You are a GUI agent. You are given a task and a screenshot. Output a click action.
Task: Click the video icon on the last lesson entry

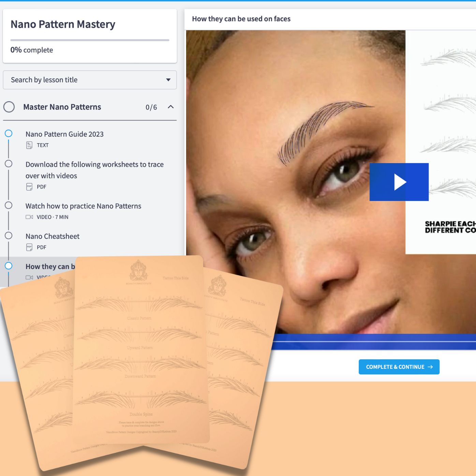click(x=29, y=277)
